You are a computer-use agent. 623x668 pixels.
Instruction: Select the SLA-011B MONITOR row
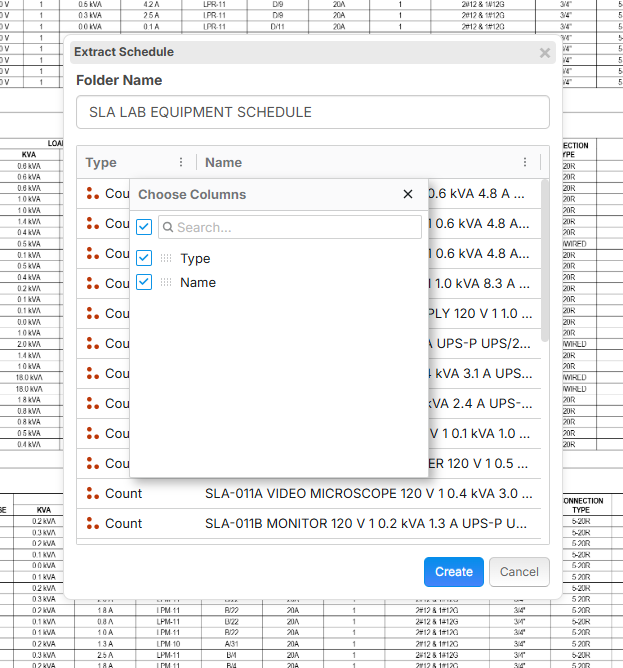pyautogui.click(x=365, y=523)
